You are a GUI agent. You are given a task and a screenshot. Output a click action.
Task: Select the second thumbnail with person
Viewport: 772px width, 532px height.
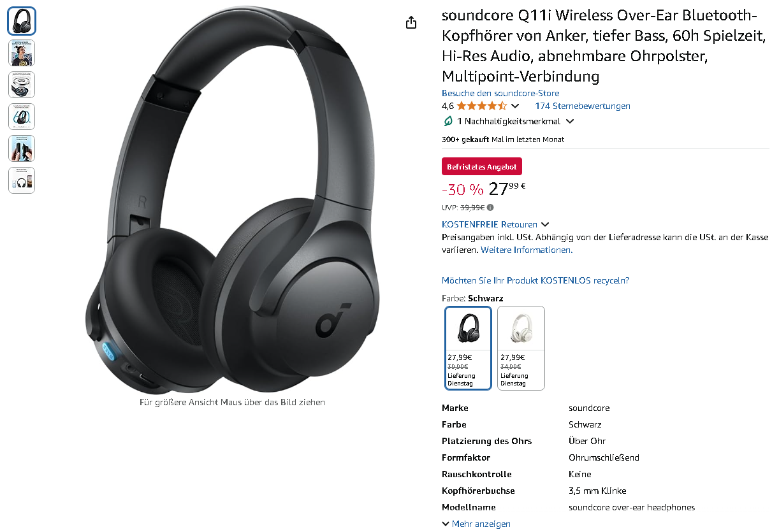[x=22, y=53]
